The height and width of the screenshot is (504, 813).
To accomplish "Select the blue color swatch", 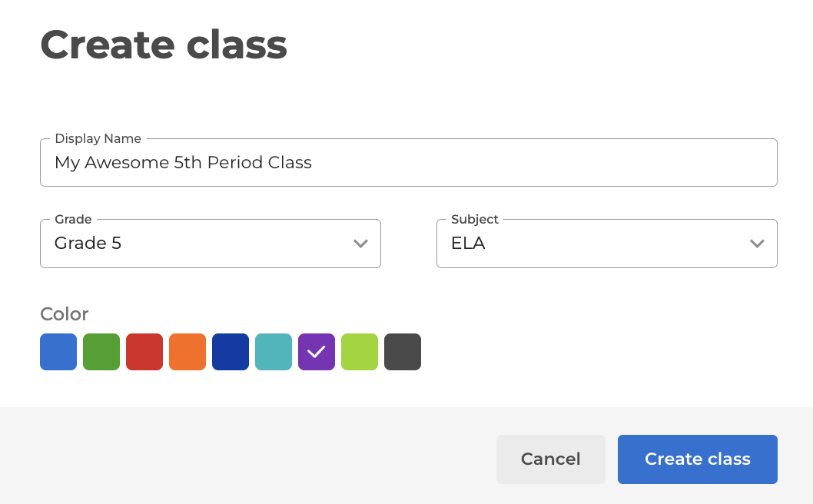I will pos(58,352).
